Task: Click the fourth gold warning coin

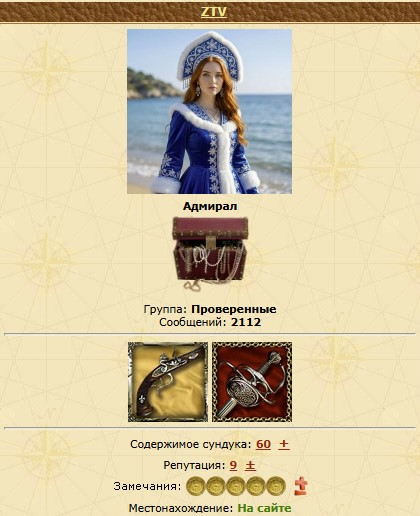Action: (x=256, y=486)
